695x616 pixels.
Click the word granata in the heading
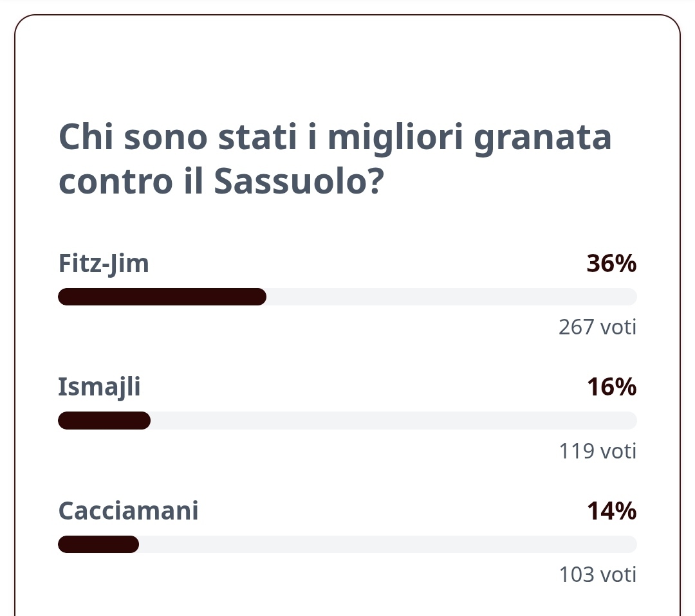[x=542, y=139]
